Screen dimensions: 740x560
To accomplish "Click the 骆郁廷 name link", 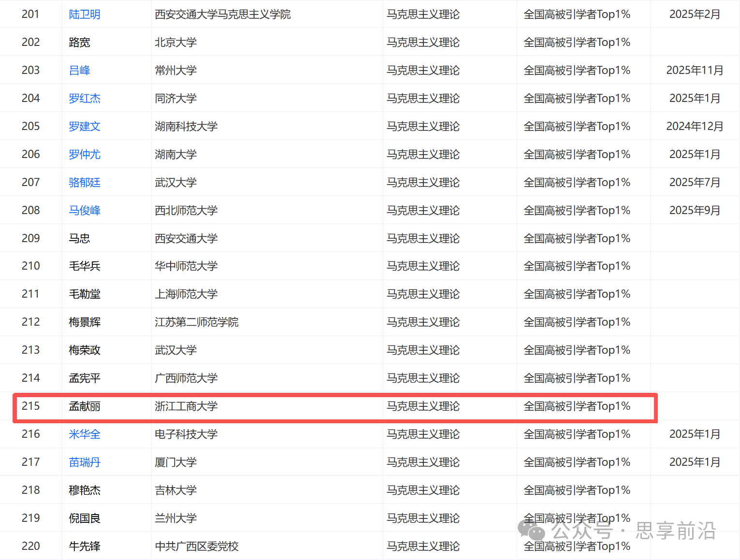I will click(85, 183).
